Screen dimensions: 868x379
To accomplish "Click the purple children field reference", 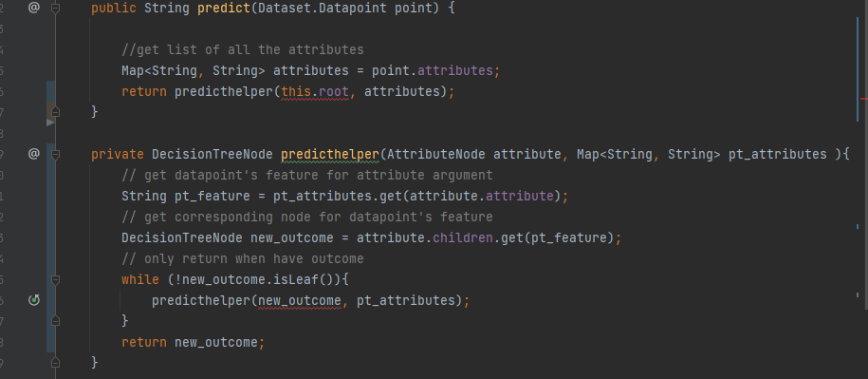I will (462, 237).
